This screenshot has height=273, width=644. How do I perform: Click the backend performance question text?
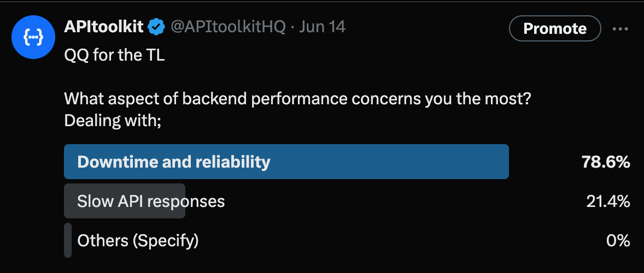pyautogui.click(x=298, y=99)
